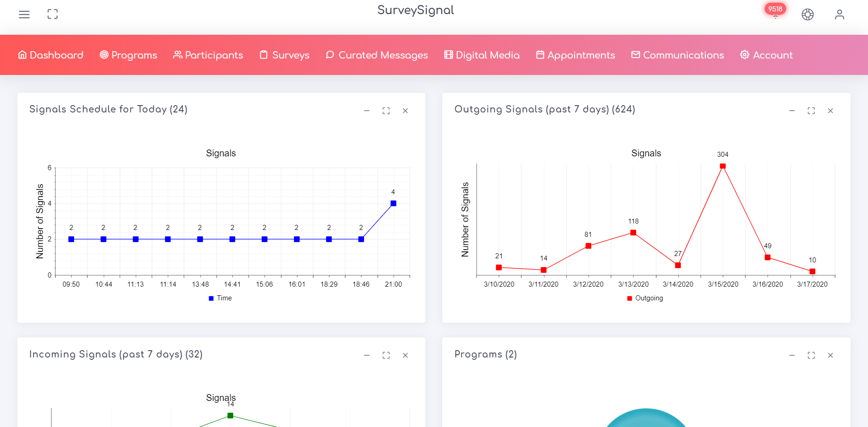Open the Communications menu
868x427 pixels.
point(678,55)
